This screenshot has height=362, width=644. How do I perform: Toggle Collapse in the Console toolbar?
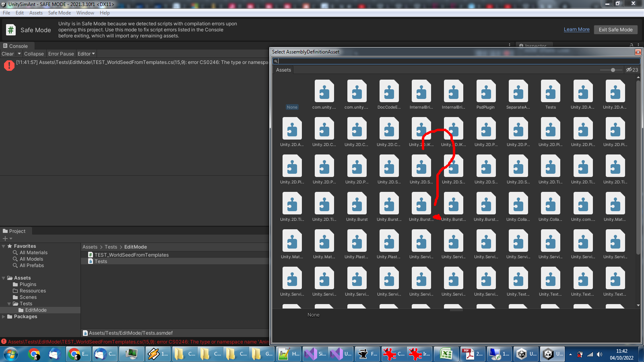(x=34, y=54)
